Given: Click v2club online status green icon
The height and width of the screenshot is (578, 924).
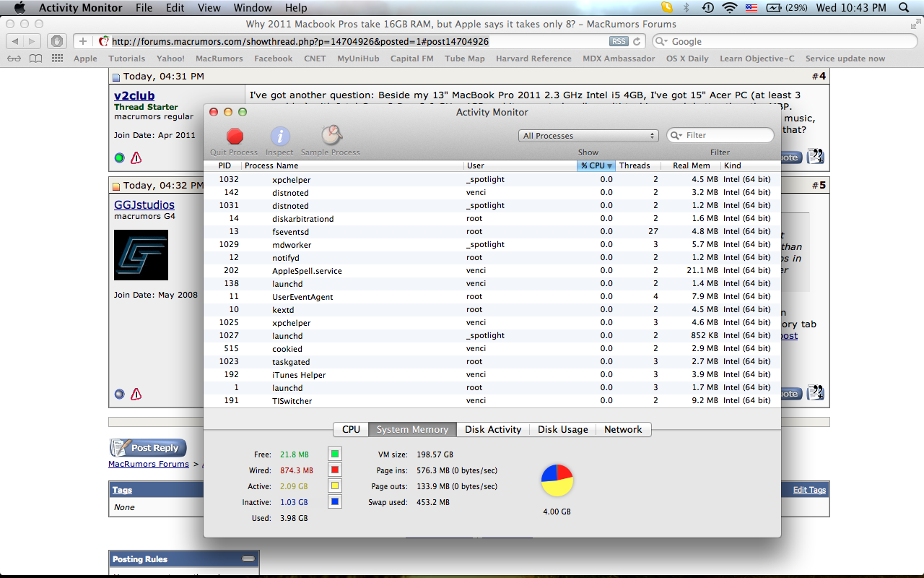Looking at the screenshot, I should 120,158.
